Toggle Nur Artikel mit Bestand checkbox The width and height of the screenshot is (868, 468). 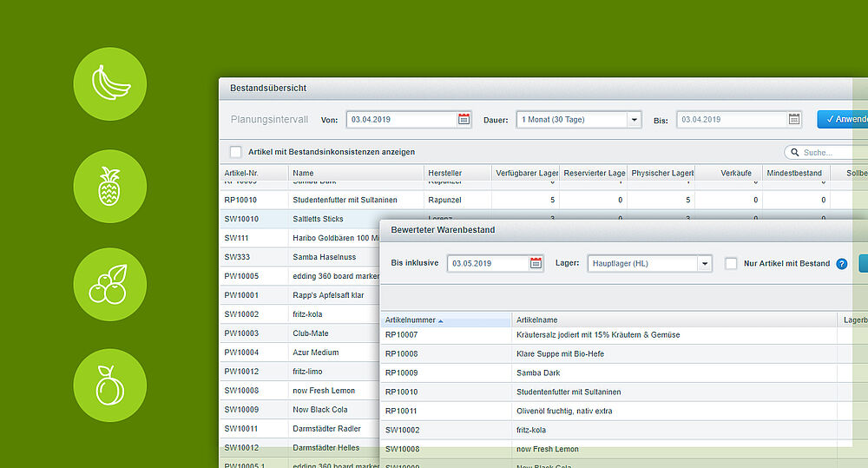[731, 264]
